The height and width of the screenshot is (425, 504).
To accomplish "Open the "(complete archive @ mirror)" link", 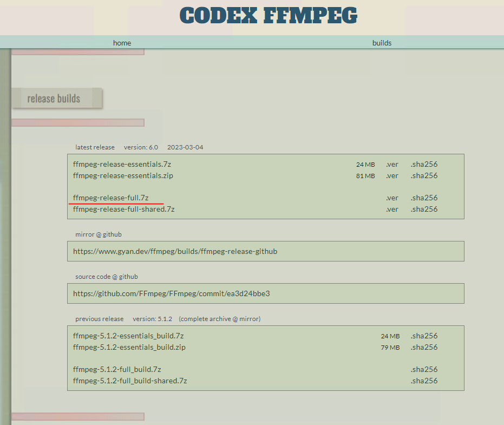I will click(220, 319).
